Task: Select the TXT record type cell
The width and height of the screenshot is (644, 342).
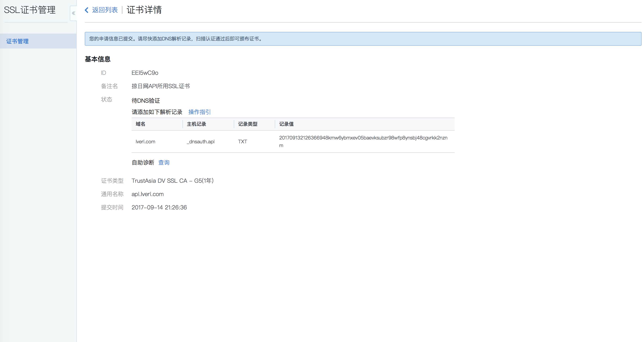Action: [x=242, y=142]
